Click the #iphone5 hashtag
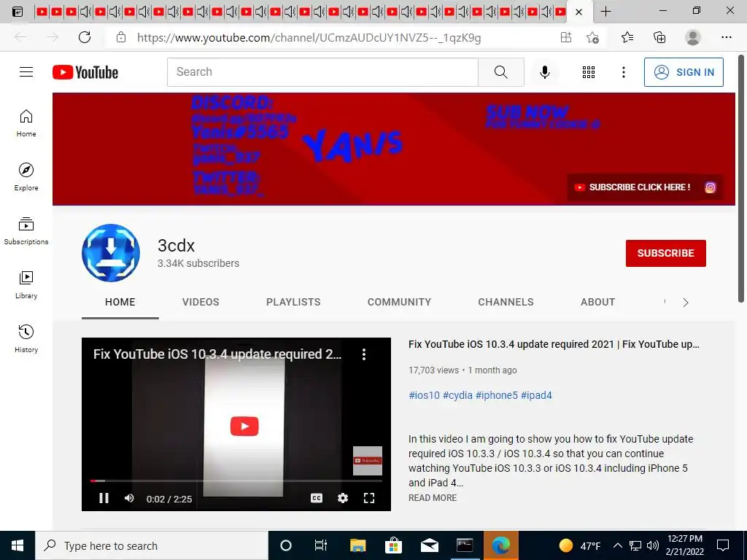This screenshot has height=560, width=747. 496,395
